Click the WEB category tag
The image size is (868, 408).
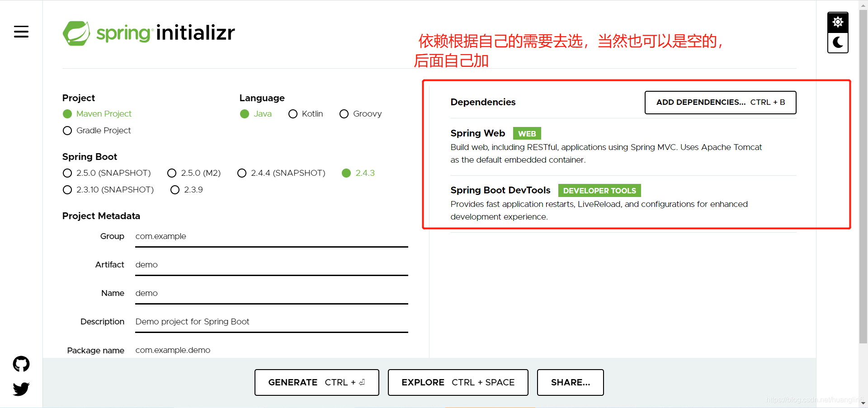point(527,134)
